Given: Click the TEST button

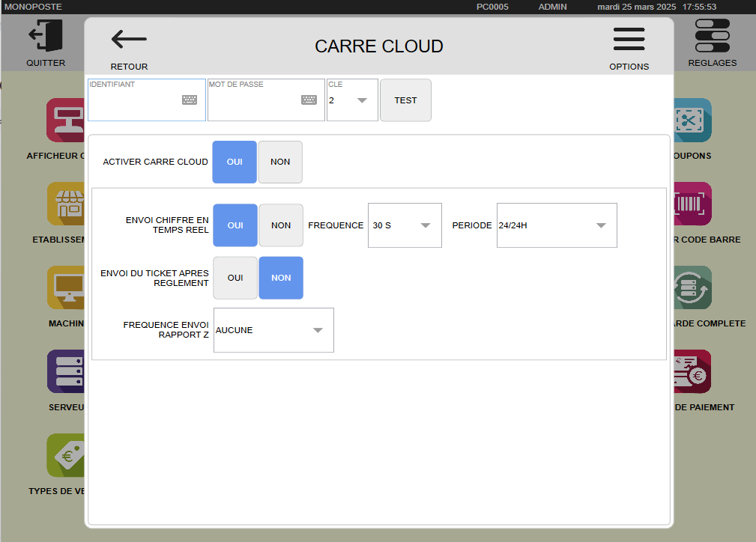Looking at the screenshot, I should click(x=405, y=100).
